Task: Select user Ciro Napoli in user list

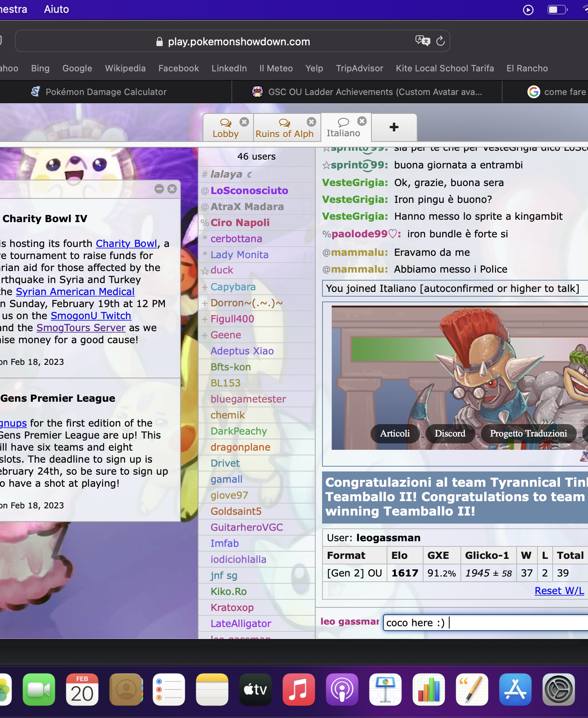Action: 257,222
